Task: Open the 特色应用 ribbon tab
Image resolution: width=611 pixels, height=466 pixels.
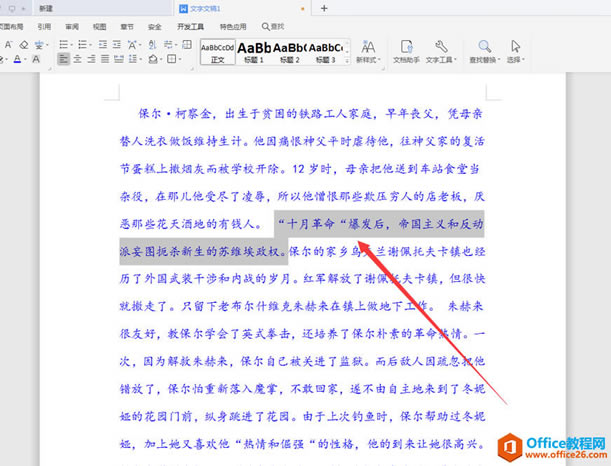Action: (233, 26)
